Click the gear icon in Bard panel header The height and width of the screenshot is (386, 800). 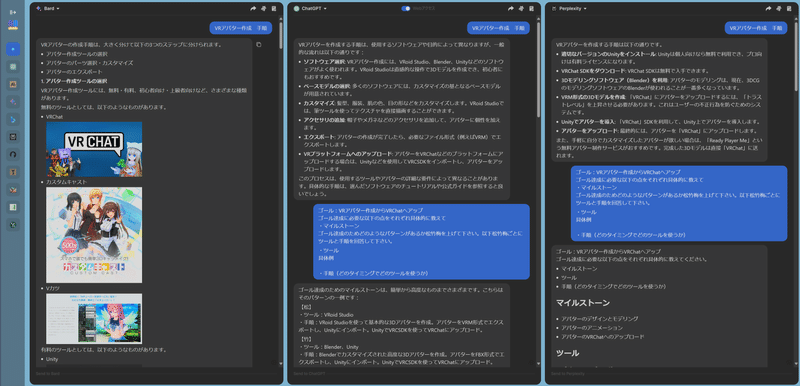(264, 9)
